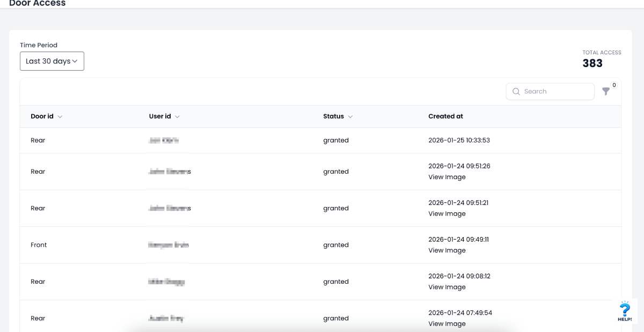Click the Created at column header
644x332 pixels.
tap(445, 116)
